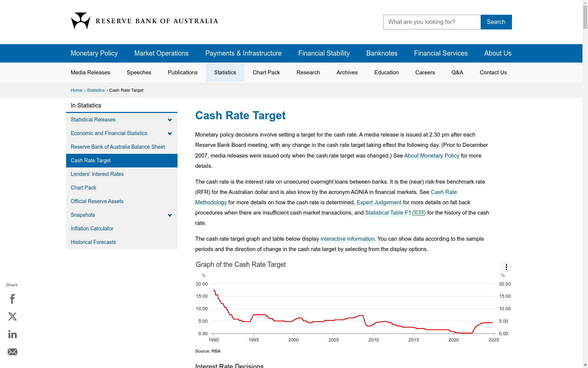Follow the Expert Judgement link

[379, 202]
